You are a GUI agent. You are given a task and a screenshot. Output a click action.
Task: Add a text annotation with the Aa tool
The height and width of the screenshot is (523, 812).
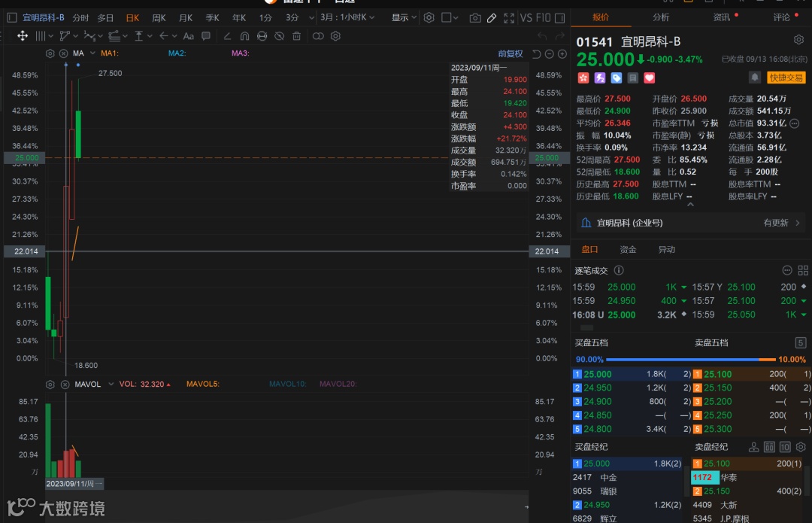[189, 36]
